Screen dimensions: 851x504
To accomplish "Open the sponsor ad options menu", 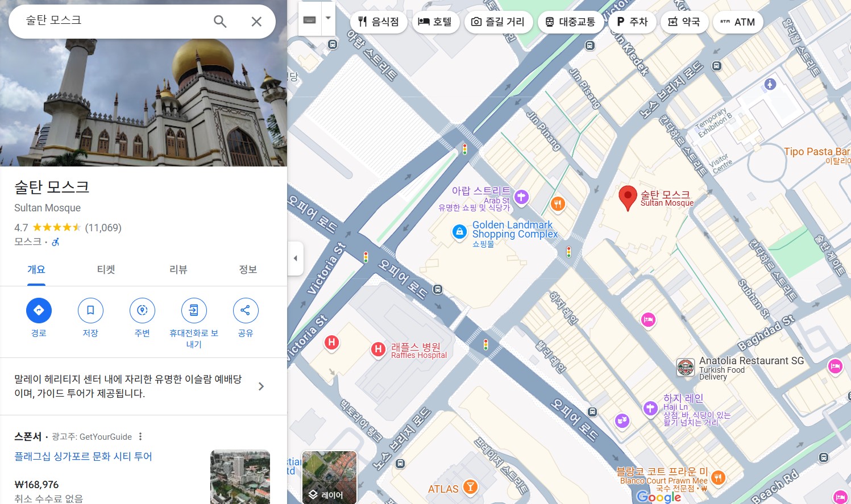I will [x=140, y=436].
